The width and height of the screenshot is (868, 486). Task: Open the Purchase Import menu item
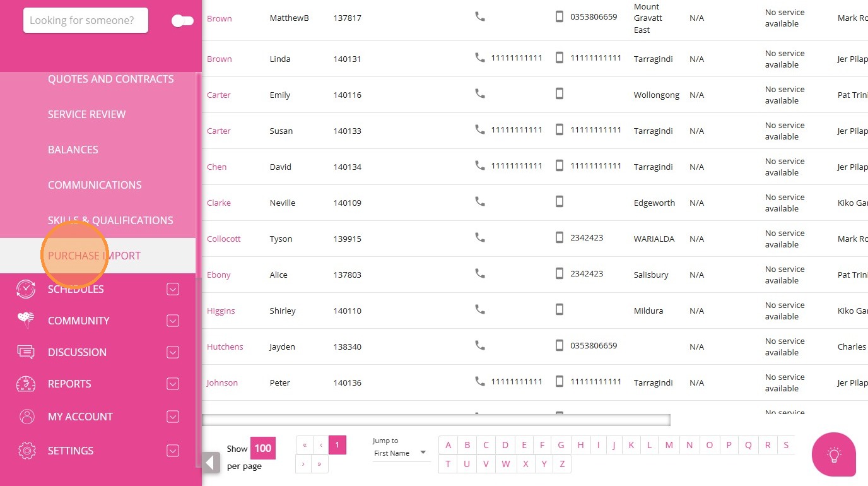tap(95, 256)
